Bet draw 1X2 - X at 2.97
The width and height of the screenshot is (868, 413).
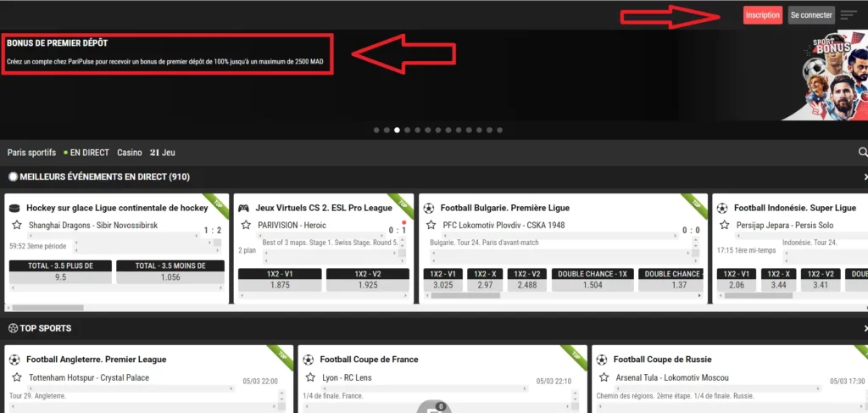pos(485,280)
